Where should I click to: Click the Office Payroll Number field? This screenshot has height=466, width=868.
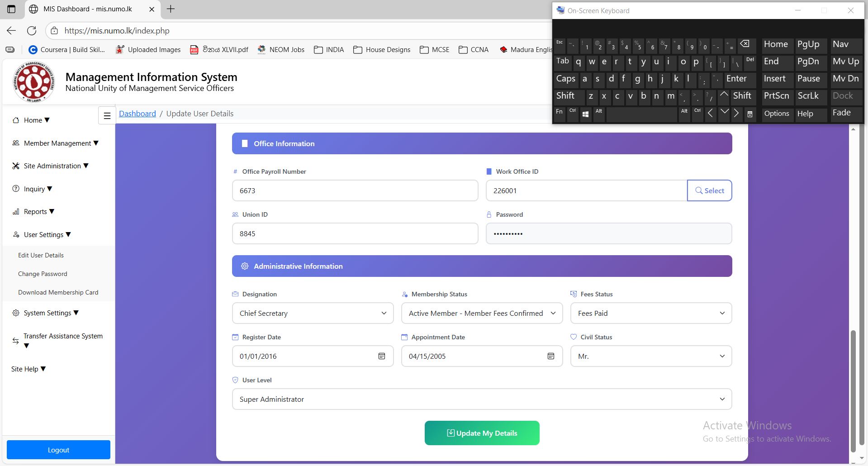pos(355,191)
